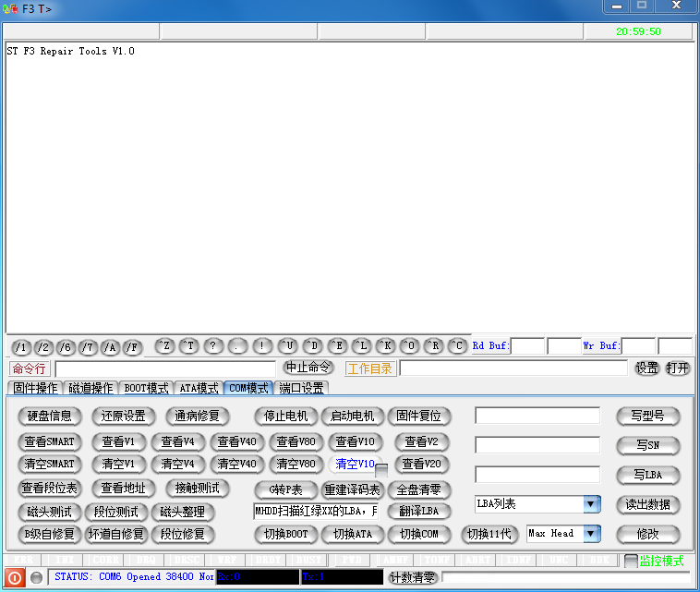Click the 中止命令 abort button
Viewport: 700px width, 592px height.
pyautogui.click(x=308, y=368)
